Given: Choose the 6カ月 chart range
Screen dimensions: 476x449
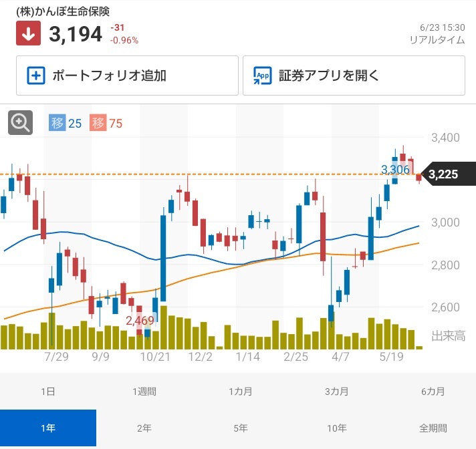Looking at the screenshot, I should coord(433,392).
